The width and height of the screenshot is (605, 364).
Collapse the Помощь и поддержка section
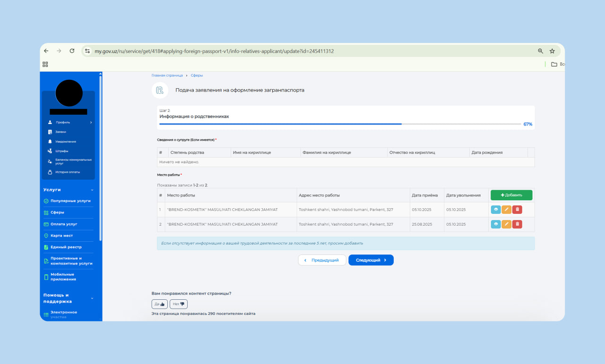92,298
